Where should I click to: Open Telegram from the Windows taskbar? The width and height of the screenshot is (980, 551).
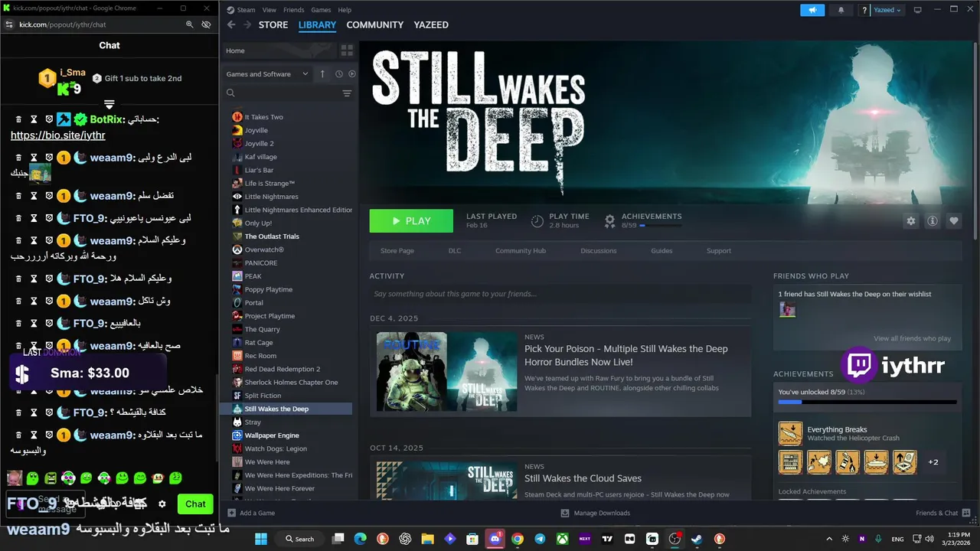pyautogui.click(x=540, y=539)
